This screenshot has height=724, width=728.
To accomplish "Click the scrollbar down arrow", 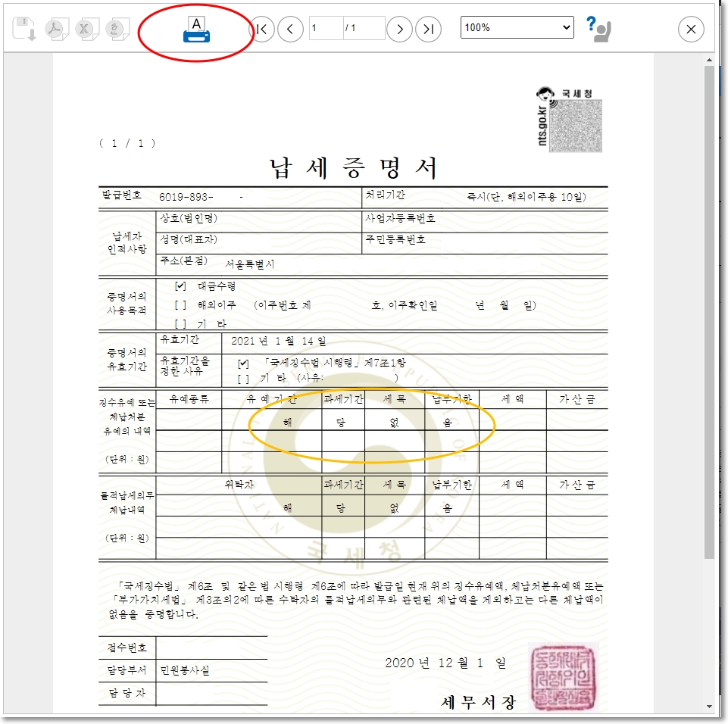I will pyautogui.click(x=709, y=707).
